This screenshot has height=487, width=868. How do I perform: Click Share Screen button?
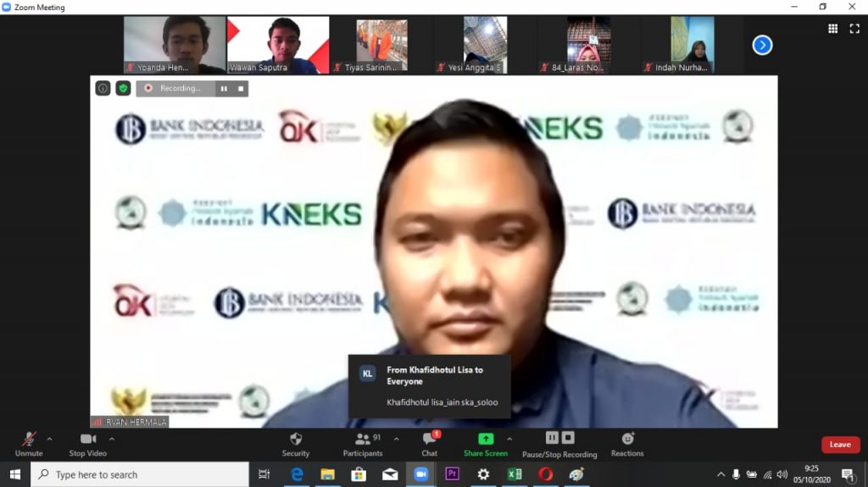486,445
